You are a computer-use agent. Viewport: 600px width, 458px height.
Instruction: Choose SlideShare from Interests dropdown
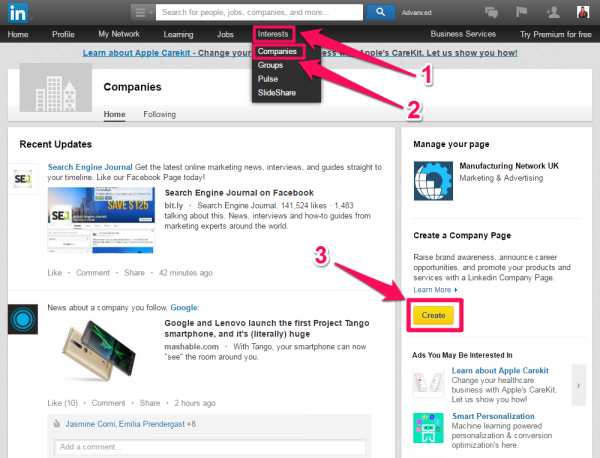277,93
